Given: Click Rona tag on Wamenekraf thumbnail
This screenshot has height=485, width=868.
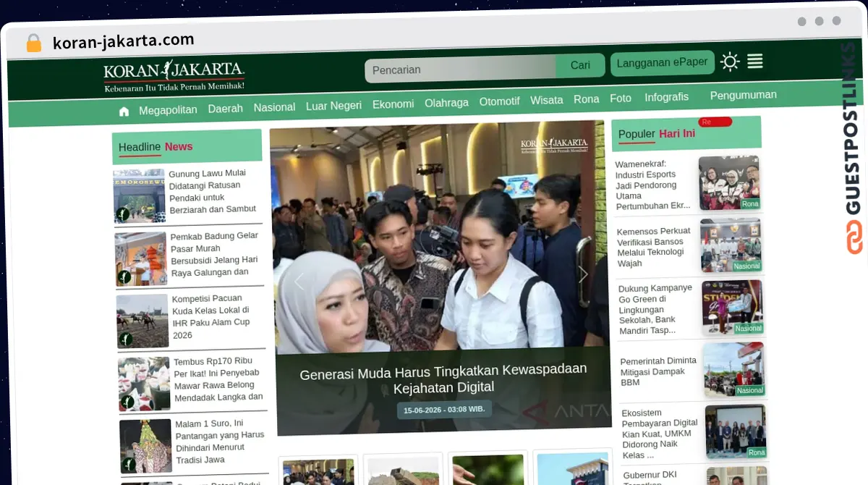Looking at the screenshot, I should 750,204.
